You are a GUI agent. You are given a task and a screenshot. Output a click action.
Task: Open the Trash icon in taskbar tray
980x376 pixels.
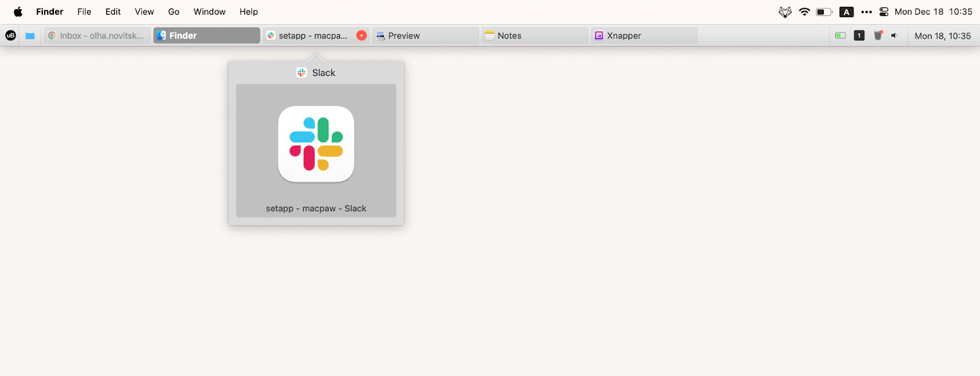[x=878, y=36]
